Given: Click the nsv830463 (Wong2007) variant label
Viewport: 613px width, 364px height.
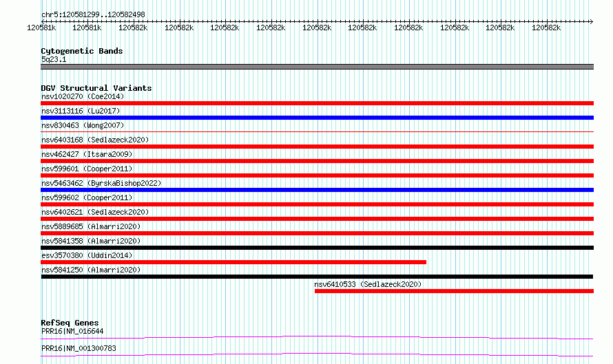Looking at the screenshot, I should point(83,125).
